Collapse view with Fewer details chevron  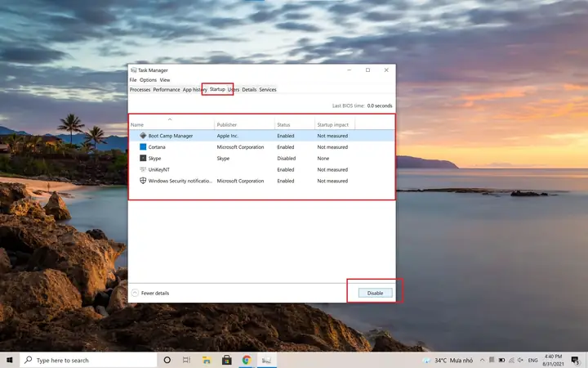click(x=135, y=293)
